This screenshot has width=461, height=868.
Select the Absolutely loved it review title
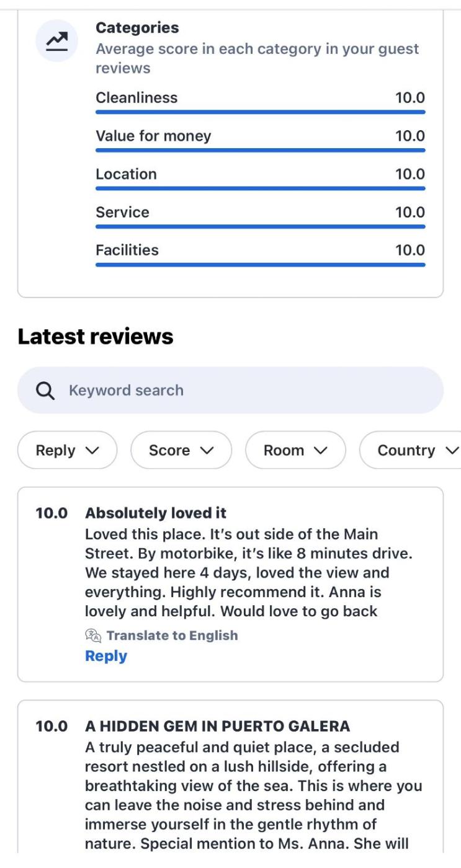click(156, 513)
